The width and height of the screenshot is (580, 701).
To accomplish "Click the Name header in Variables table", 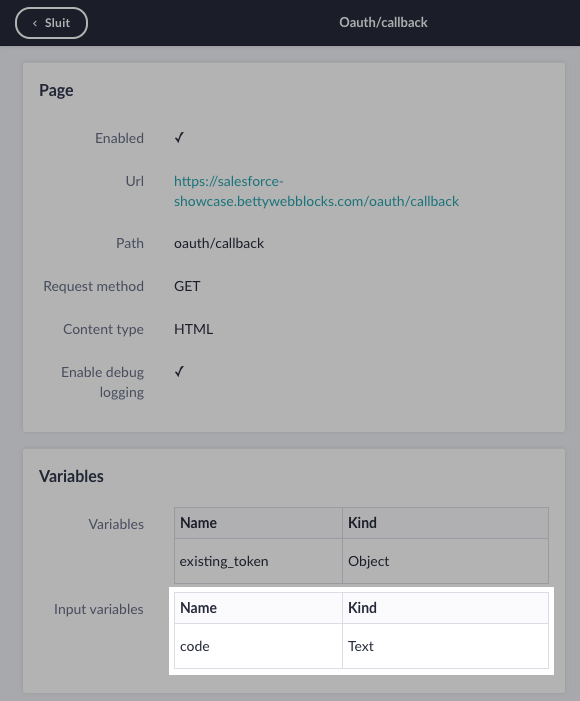I will [x=199, y=523].
